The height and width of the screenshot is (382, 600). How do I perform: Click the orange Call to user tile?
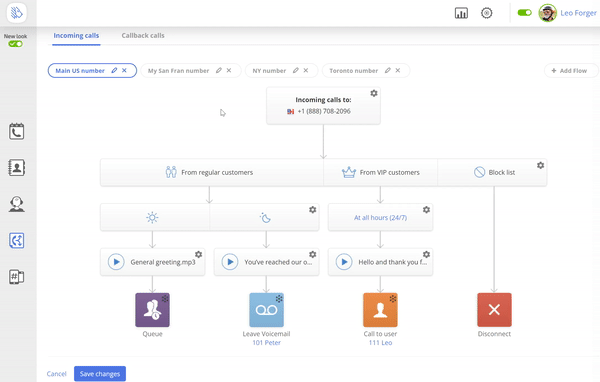click(380, 310)
